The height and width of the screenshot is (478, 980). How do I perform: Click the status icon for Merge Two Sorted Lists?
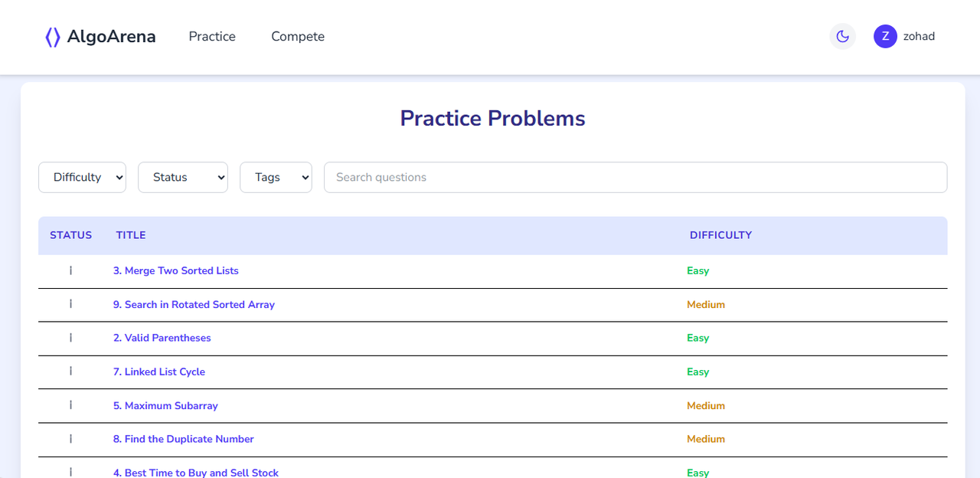tap(70, 270)
